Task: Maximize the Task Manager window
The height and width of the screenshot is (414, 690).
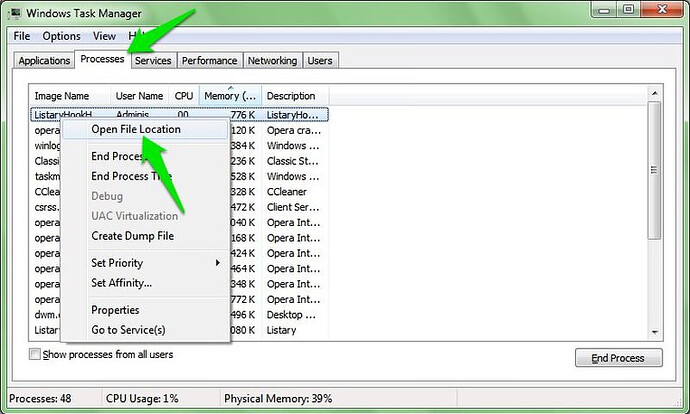Action: pyautogui.click(x=628, y=10)
